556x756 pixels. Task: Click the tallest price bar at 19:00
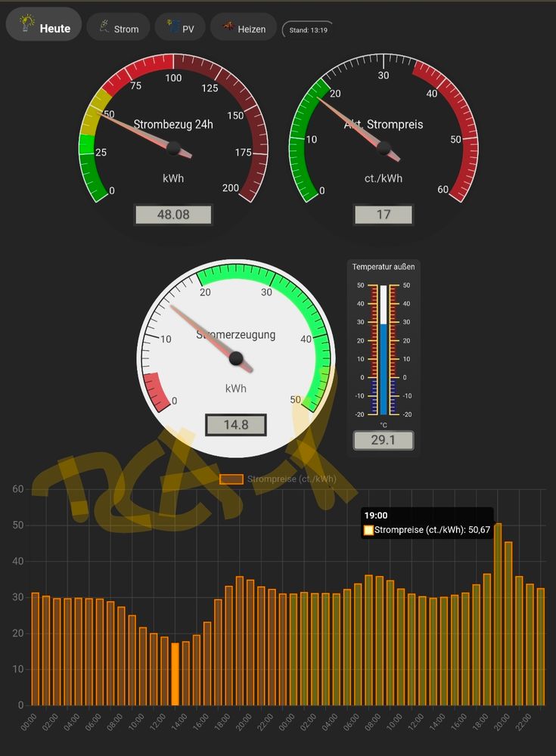point(498,614)
